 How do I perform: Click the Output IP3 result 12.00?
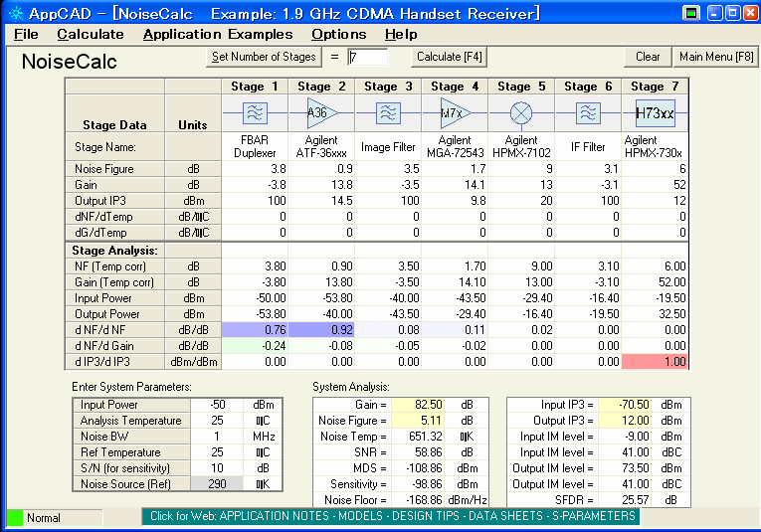click(625, 421)
